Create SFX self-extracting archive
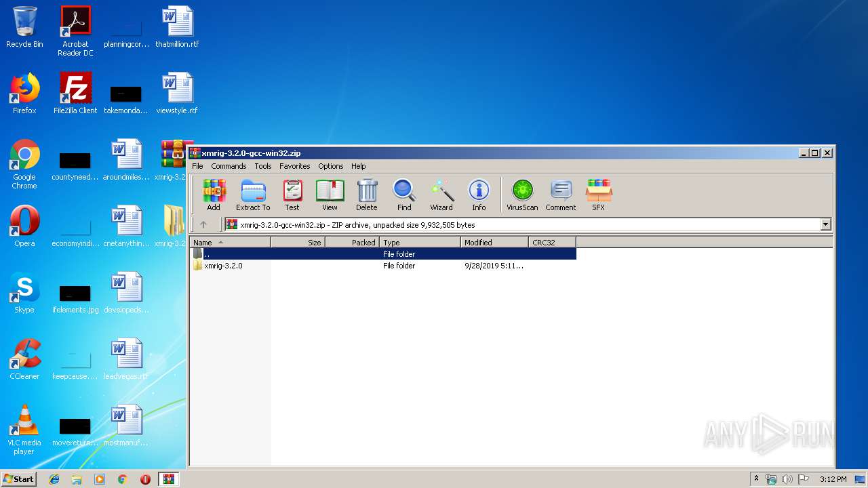 coord(599,195)
